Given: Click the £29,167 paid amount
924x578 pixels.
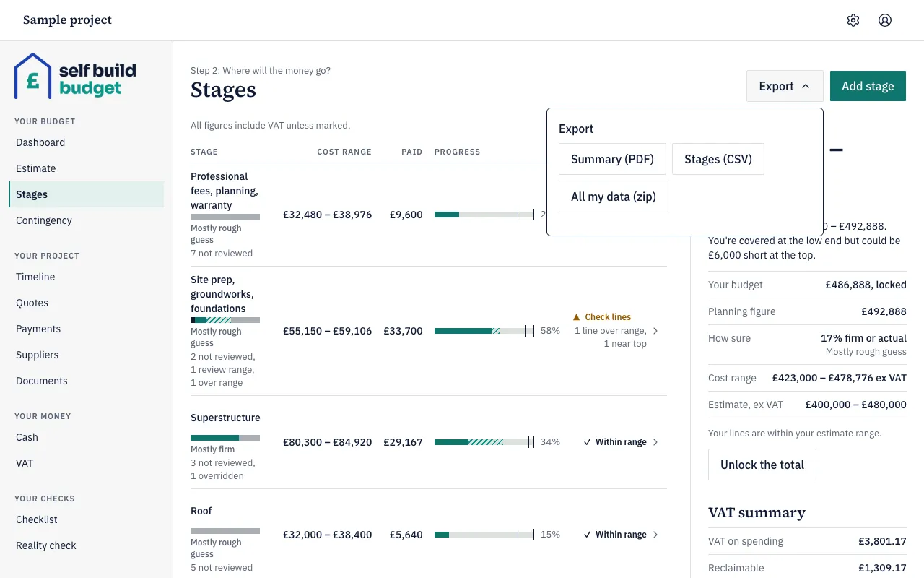Looking at the screenshot, I should pyautogui.click(x=404, y=442).
